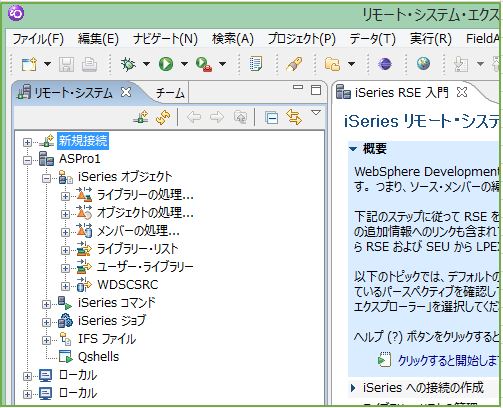Select the iSeries RSE 入門 tab
The height and width of the screenshot is (408, 503).
point(401,92)
